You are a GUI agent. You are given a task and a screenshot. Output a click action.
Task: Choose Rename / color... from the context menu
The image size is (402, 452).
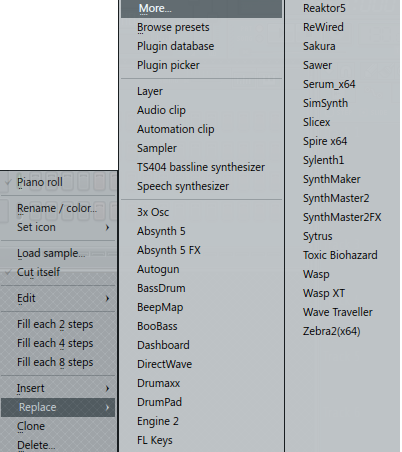tap(58, 208)
